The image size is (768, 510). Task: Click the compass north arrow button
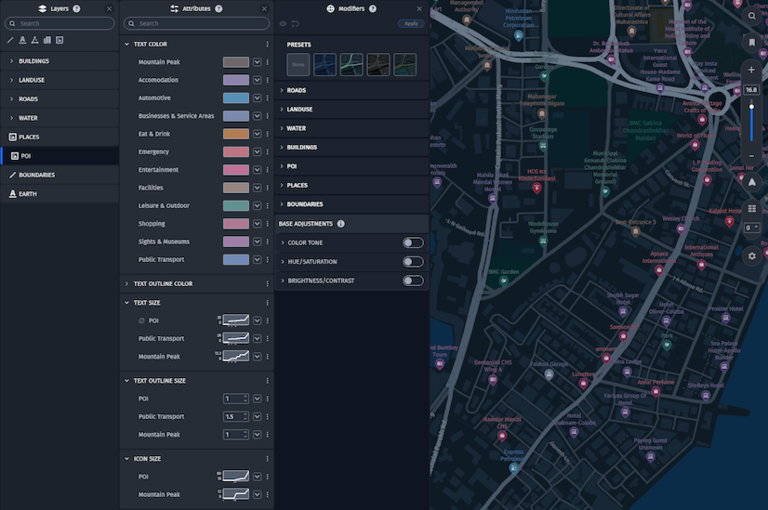pos(751,182)
